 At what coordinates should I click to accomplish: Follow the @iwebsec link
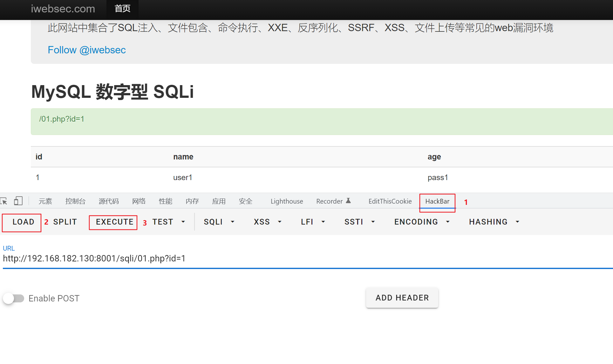tap(87, 50)
